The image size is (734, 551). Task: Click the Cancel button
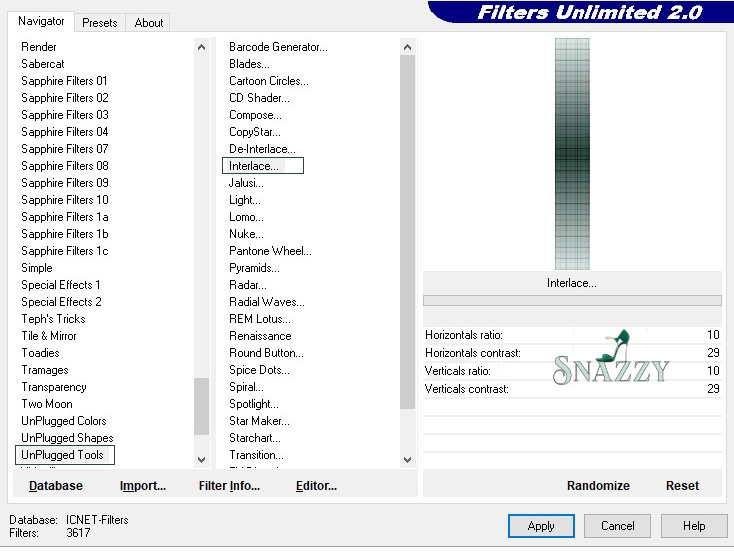(x=617, y=526)
